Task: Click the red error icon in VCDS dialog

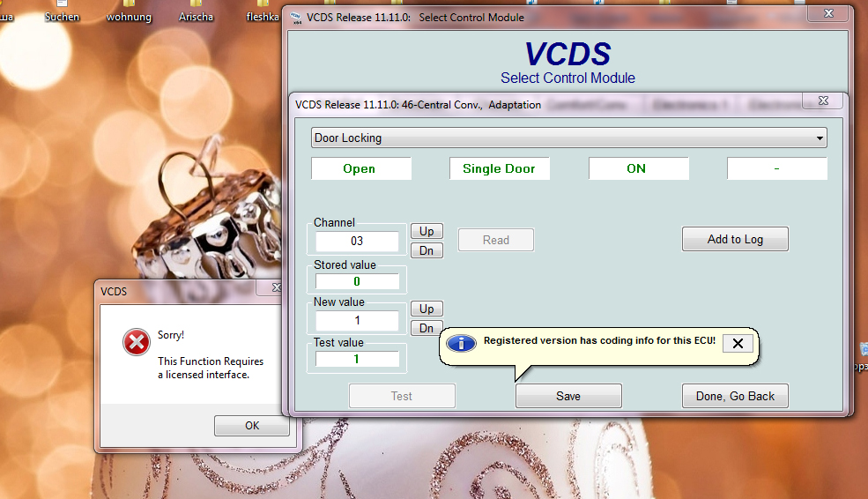Action: click(137, 342)
